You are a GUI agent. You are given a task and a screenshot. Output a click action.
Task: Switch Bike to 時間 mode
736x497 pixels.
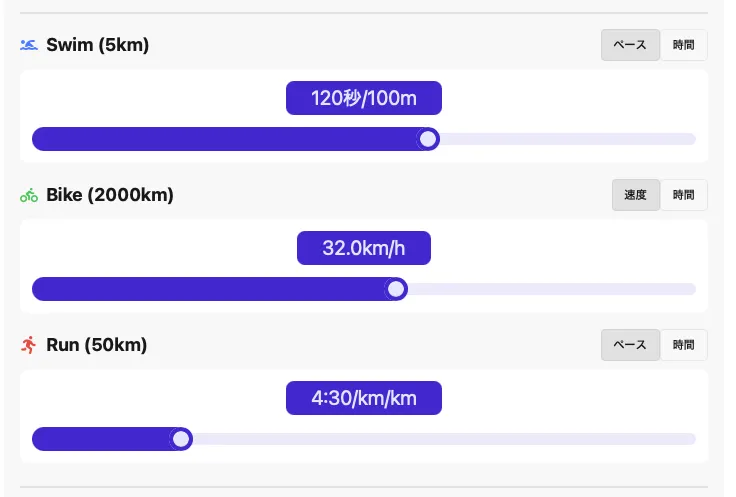684,195
